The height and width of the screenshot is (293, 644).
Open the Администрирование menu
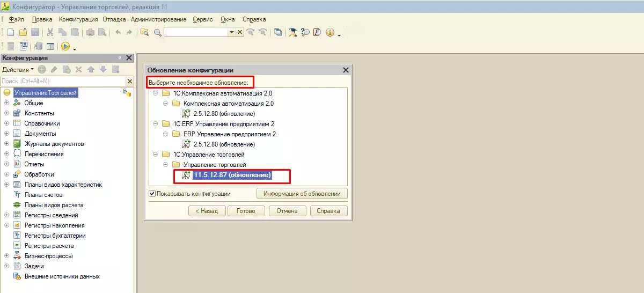pos(158,19)
